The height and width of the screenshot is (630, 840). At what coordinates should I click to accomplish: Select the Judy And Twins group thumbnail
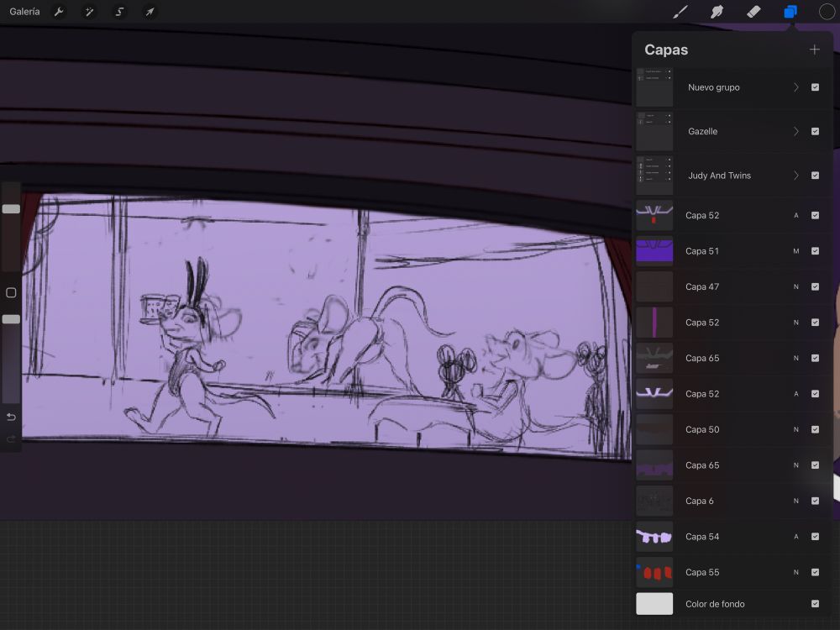pyautogui.click(x=654, y=176)
